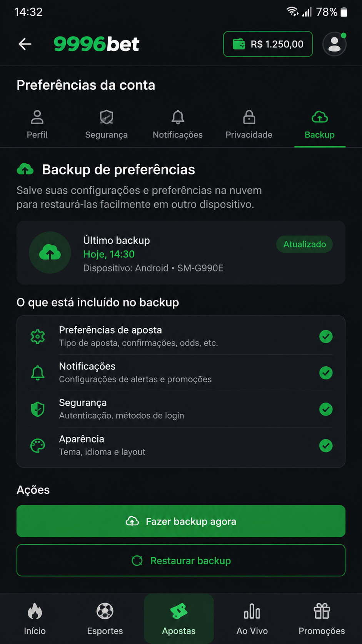The height and width of the screenshot is (644, 362).
Task: Open the Segurança tab
Action: 107,124
